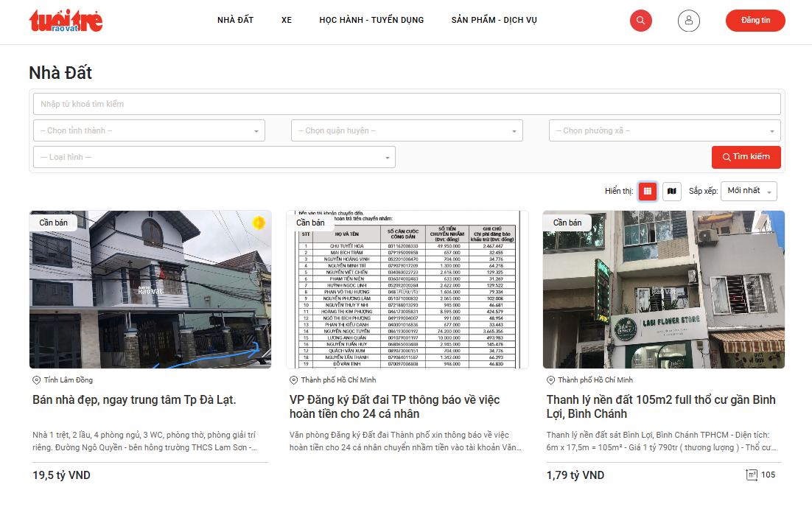The width and height of the screenshot is (812, 507).
Task: Switch to map view display
Action: [671, 192]
